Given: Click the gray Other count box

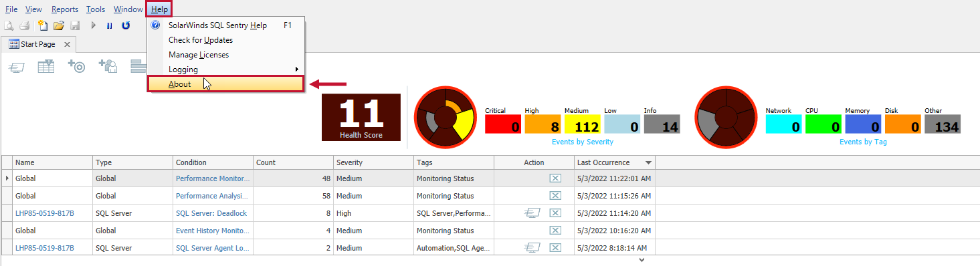Looking at the screenshot, I should coord(943,124).
